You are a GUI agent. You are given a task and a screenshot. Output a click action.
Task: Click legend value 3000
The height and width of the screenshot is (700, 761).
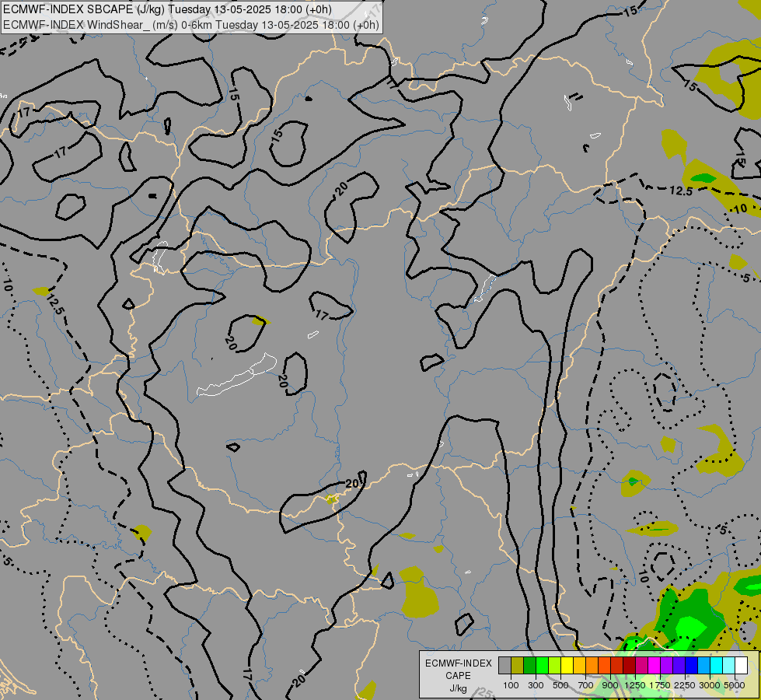point(710,685)
